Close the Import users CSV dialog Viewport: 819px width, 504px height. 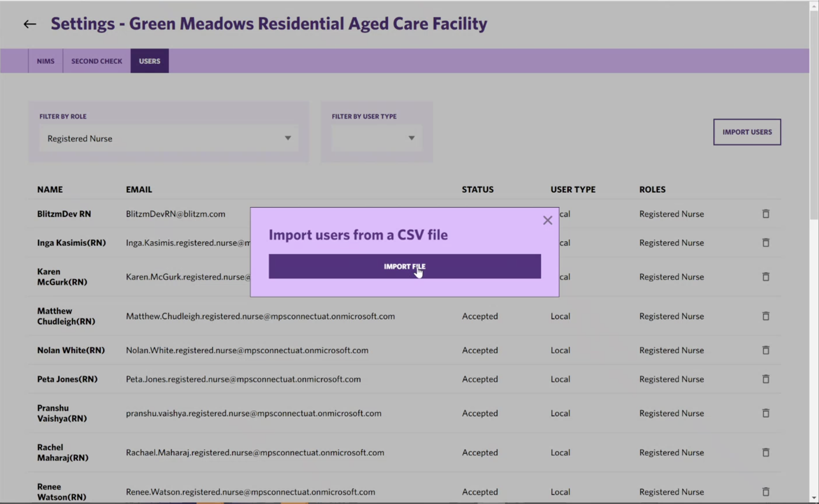tap(547, 220)
